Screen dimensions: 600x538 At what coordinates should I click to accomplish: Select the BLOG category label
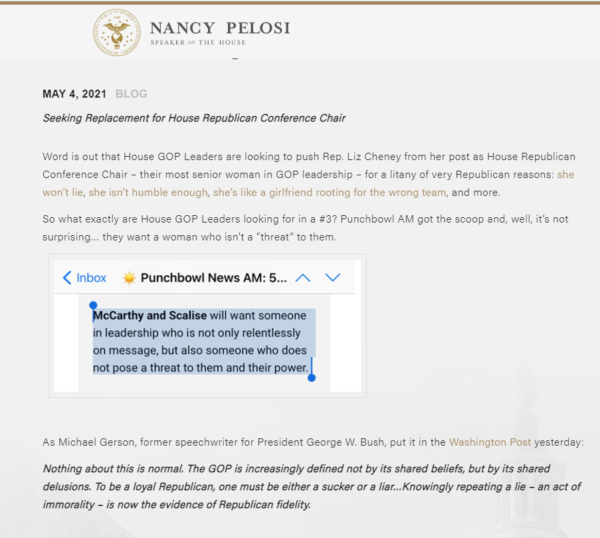131,94
